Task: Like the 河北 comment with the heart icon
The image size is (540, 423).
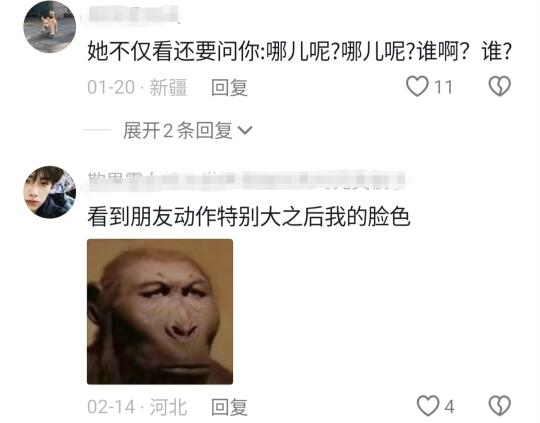Action: click(x=428, y=405)
